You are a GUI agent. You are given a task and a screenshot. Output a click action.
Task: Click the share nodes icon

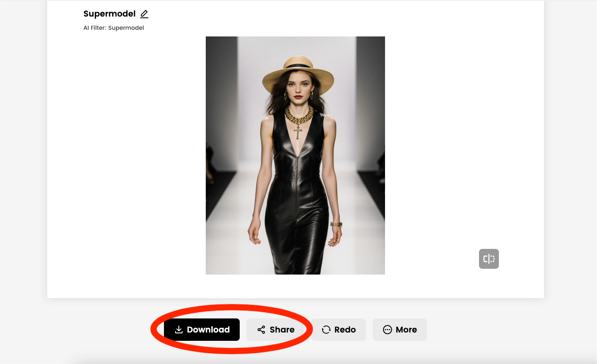[x=261, y=330]
